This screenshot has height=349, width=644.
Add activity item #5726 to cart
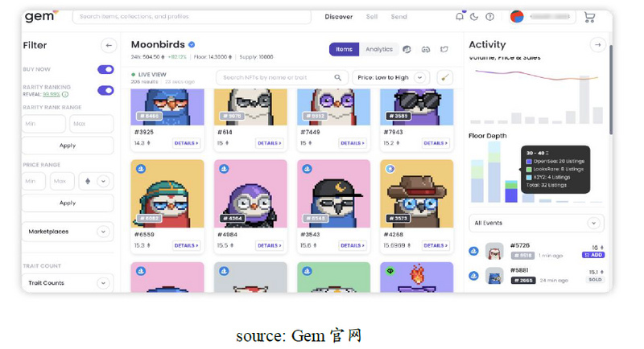pyautogui.click(x=593, y=255)
